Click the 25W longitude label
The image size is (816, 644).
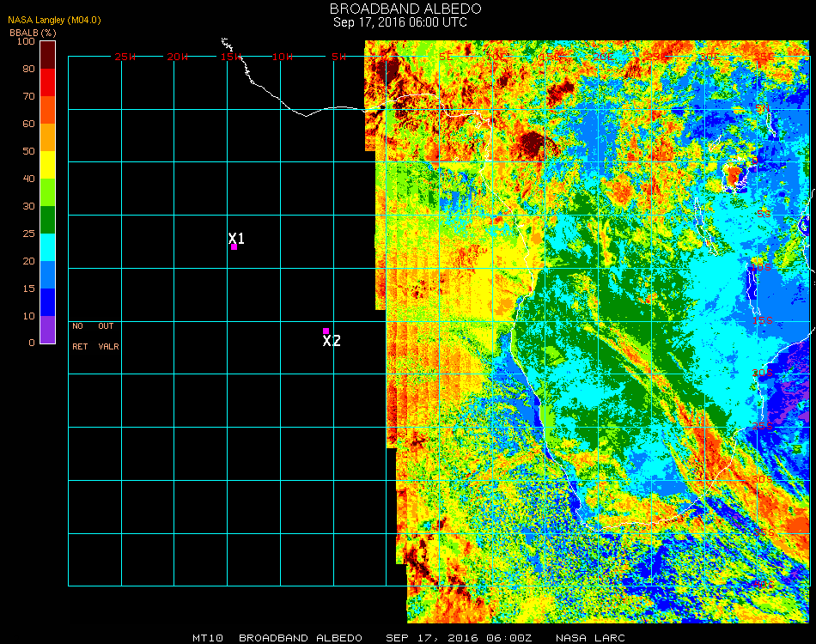(x=125, y=57)
